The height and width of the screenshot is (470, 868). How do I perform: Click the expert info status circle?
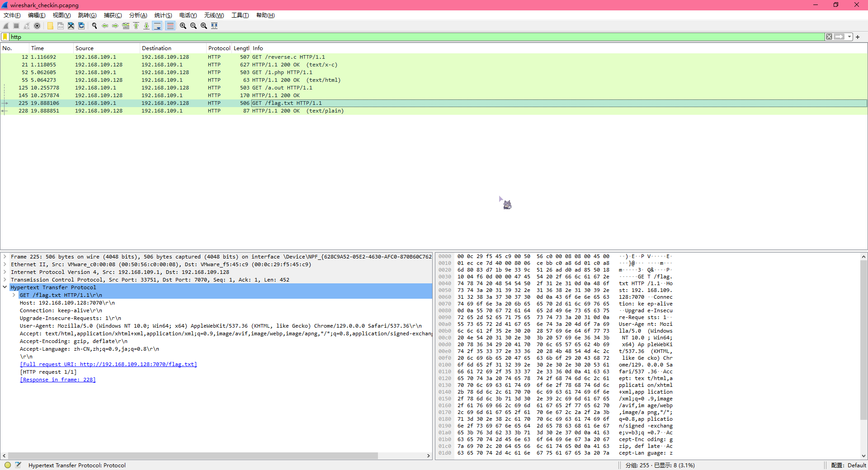coord(8,465)
